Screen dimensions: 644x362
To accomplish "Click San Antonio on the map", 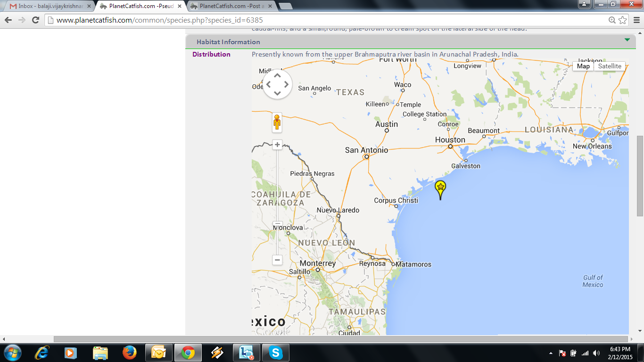I will [366, 150].
